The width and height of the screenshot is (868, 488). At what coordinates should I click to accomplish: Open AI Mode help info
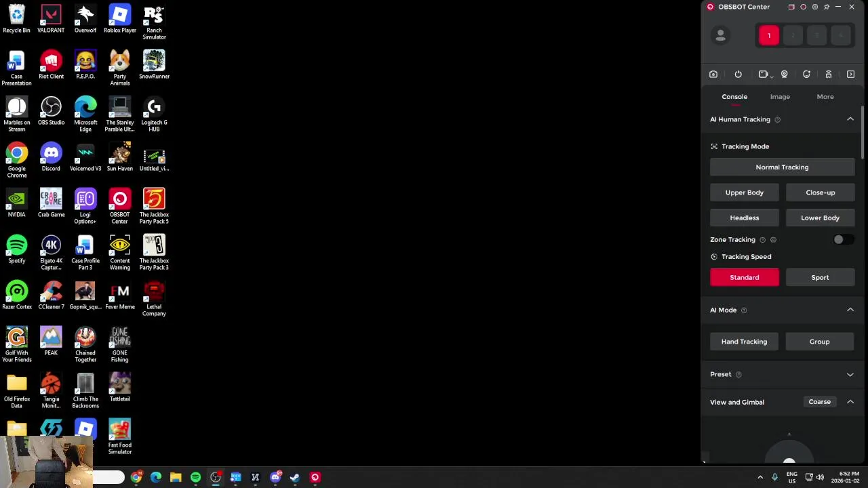pos(744,310)
